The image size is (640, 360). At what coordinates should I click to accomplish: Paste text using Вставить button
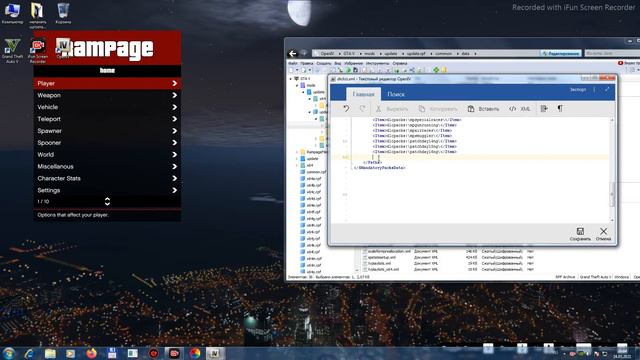click(x=483, y=109)
